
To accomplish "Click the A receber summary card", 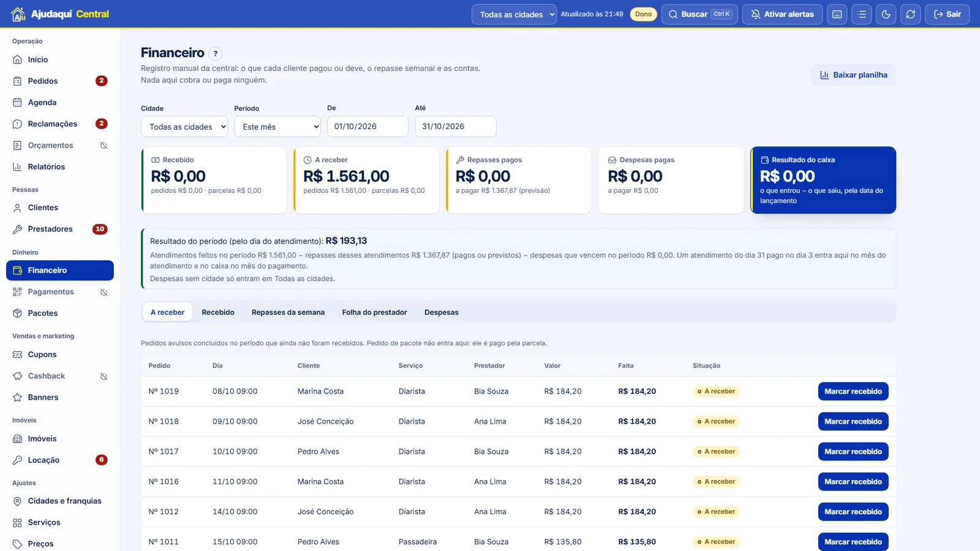I will (x=366, y=180).
